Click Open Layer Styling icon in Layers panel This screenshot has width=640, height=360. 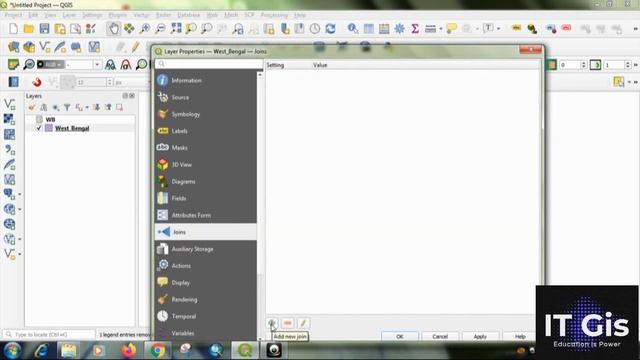point(31,107)
